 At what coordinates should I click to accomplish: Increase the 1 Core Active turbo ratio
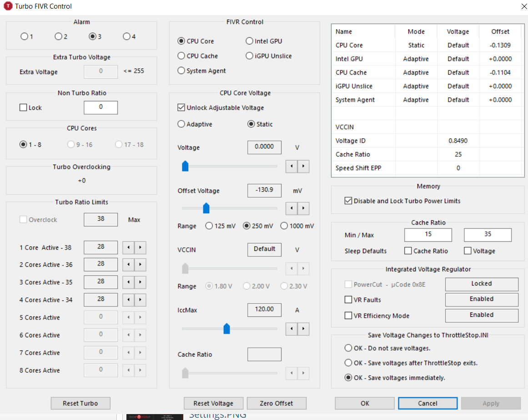140,248
